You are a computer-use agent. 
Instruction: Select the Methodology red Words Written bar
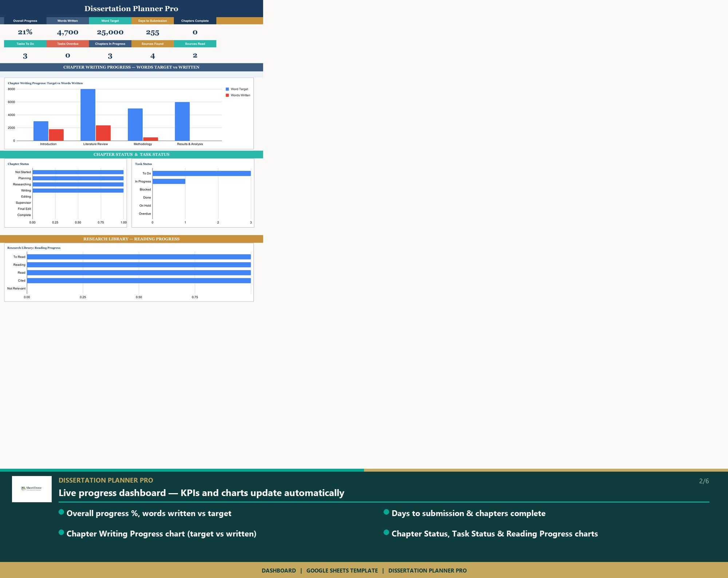(x=150, y=139)
